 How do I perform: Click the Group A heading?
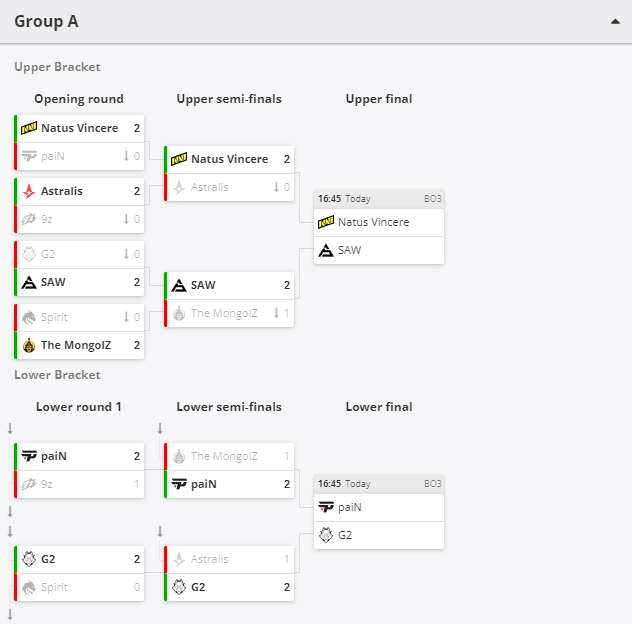click(x=46, y=21)
